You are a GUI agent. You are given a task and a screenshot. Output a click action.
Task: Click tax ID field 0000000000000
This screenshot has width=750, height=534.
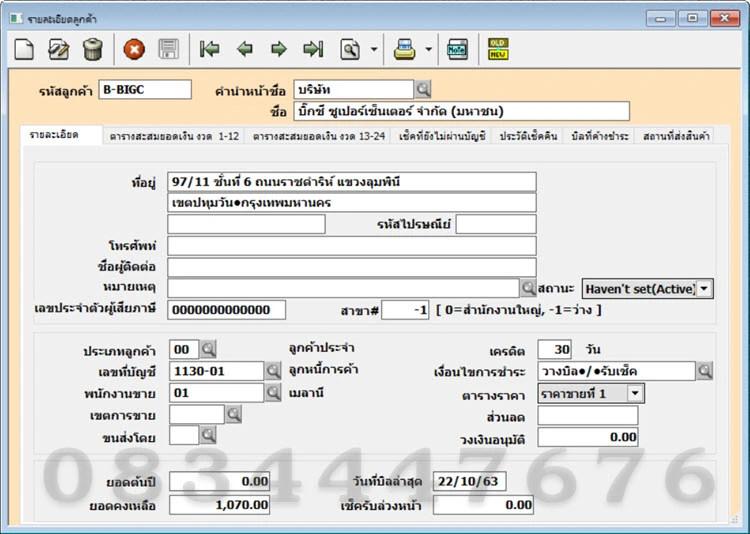(x=227, y=310)
